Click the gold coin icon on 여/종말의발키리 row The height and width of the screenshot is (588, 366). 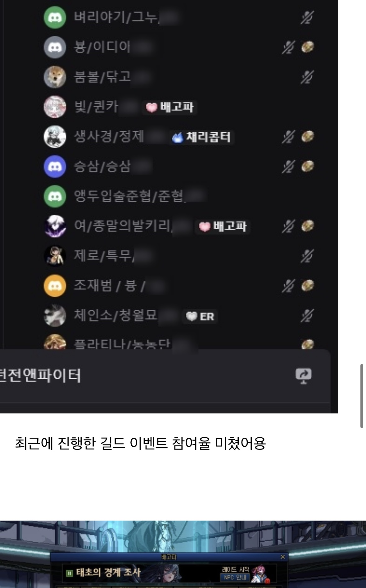pyautogui.click(x=308, y=226)
